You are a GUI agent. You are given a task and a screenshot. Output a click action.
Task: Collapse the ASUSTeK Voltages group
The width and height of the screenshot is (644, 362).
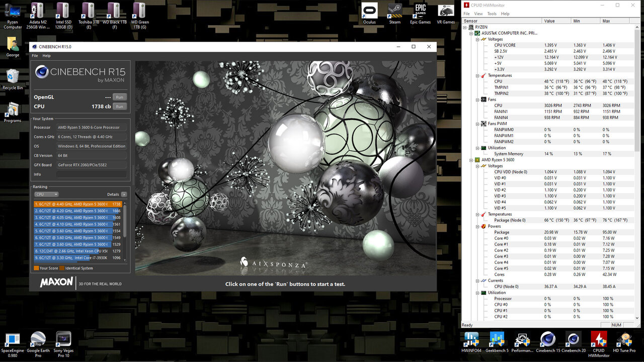tap(477, 39)
